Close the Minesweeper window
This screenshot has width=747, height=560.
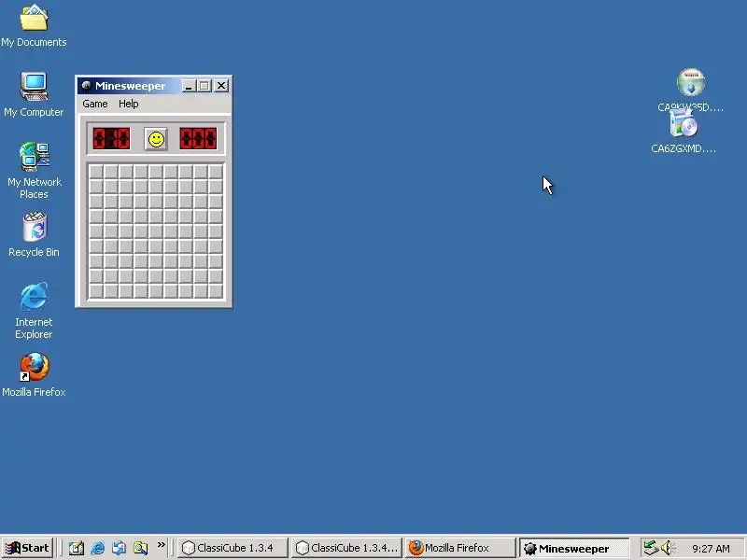pos(221,86)
